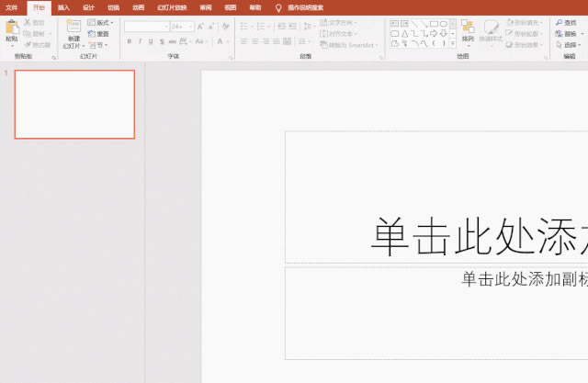The height and width of the screenshot is (383, 588).
Task: Switch to the Review (审阅) tab
Action: pos(206,7)
